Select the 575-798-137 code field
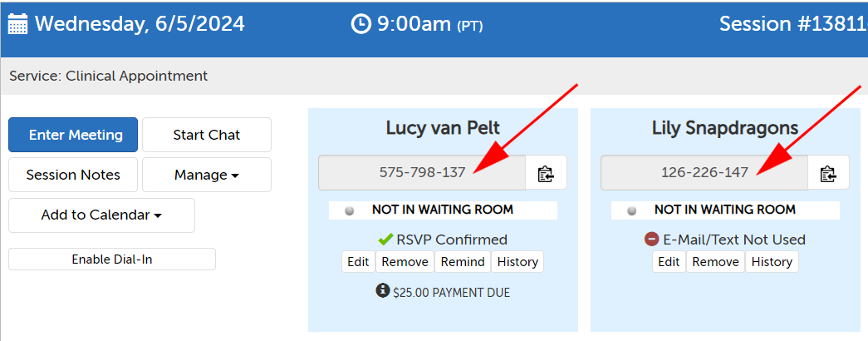The height and width of the screenshot is (341, 868). pos(421,173)
